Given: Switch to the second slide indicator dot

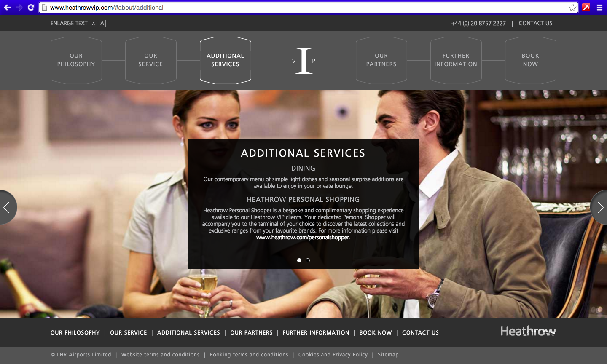Looking at the screenshot, I should pyautogui.click(x=308, y=260).
